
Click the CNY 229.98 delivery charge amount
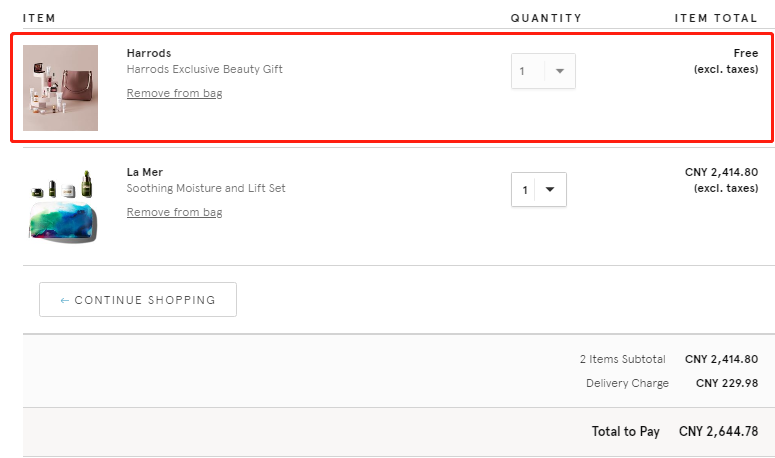727,383
